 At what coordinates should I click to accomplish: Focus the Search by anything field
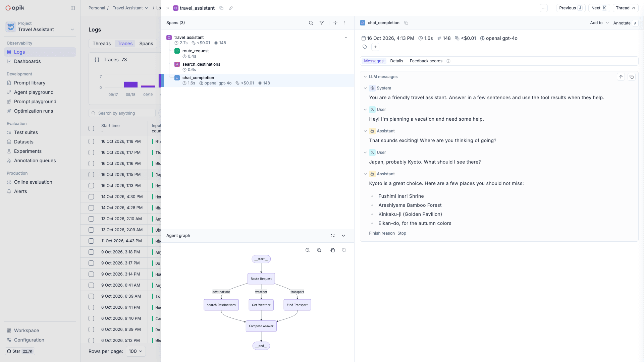coord(122,113)
